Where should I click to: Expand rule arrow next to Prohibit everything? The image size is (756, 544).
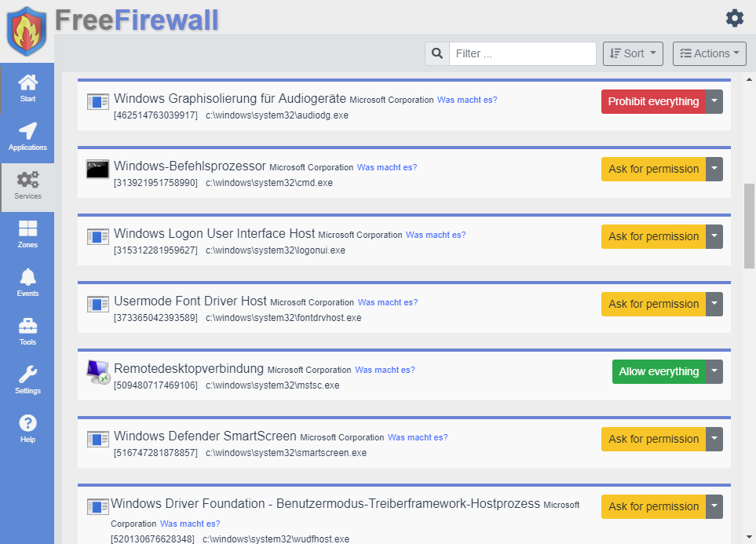(714, 101)
